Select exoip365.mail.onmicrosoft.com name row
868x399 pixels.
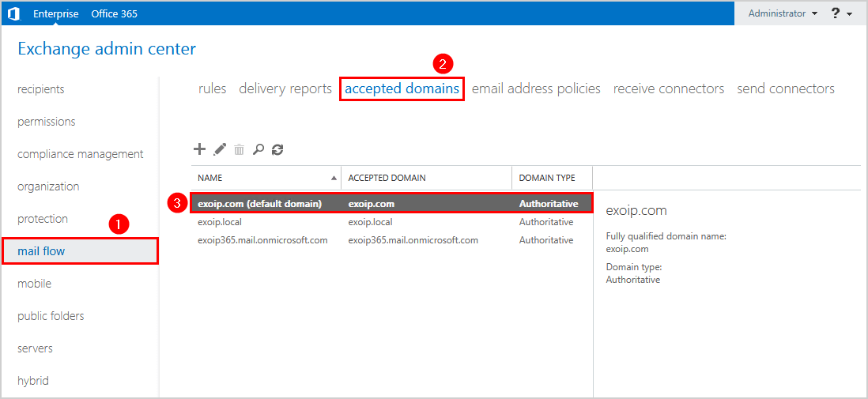point(262,240)
